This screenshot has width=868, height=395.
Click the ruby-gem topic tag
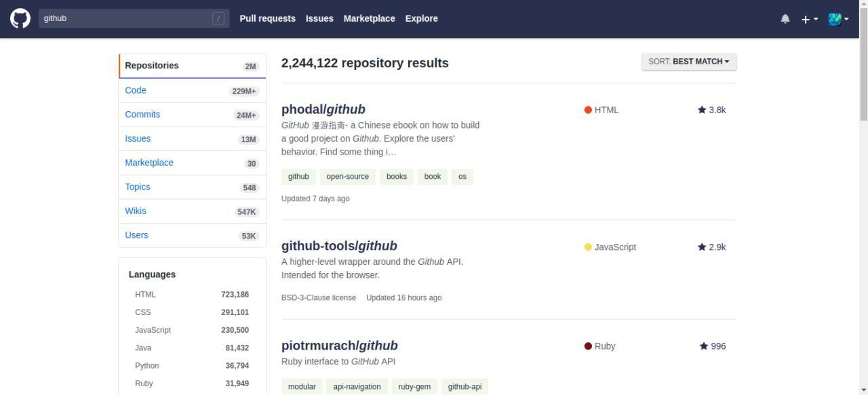(414, 387)
